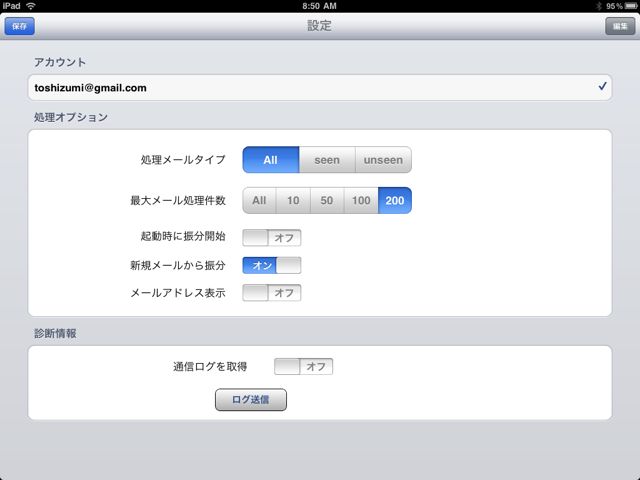Click the checkmark icon beside the account
This screenshot has height=480, width=640.
602,86
